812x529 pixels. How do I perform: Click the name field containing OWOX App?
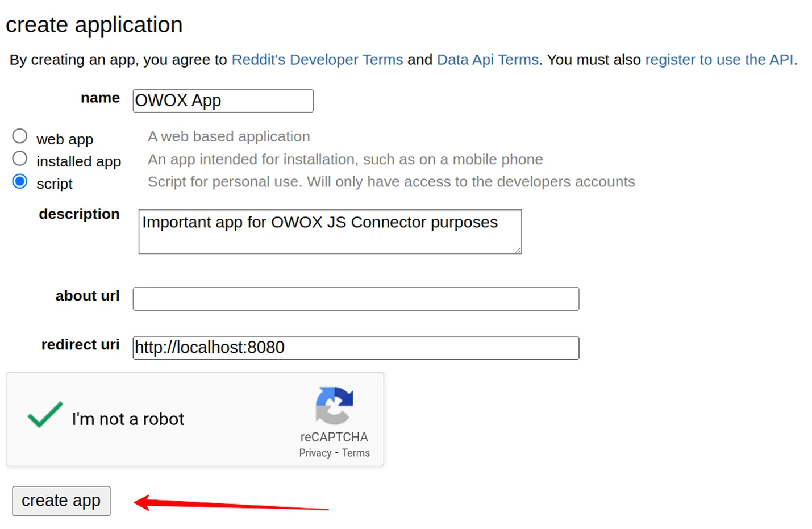[223, 101]
